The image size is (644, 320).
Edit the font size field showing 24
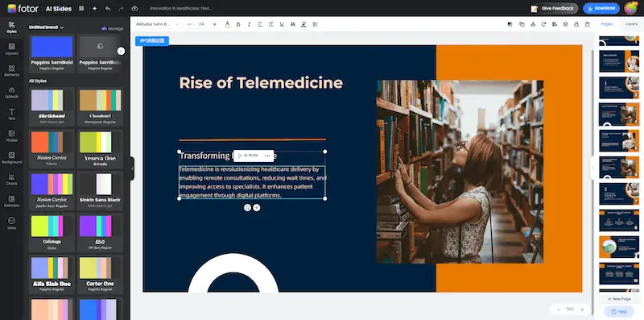[x=201, y=24]
